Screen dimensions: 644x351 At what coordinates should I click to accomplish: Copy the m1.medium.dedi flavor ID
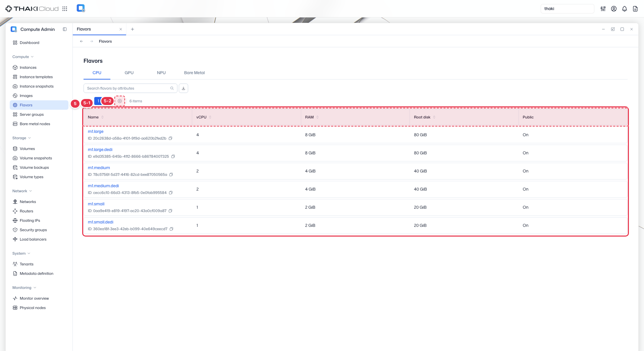click(171, 193)
